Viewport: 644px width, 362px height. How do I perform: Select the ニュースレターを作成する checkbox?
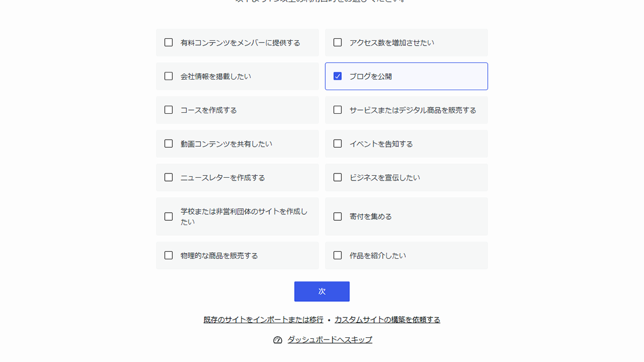click(169, 177)
